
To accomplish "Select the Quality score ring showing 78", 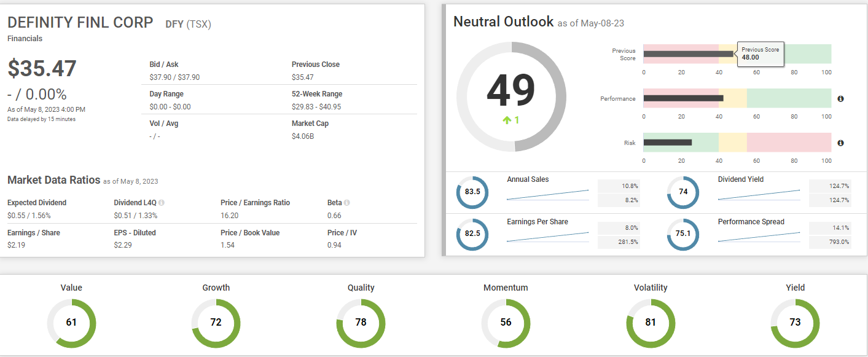I will click(x=361, y=323).
